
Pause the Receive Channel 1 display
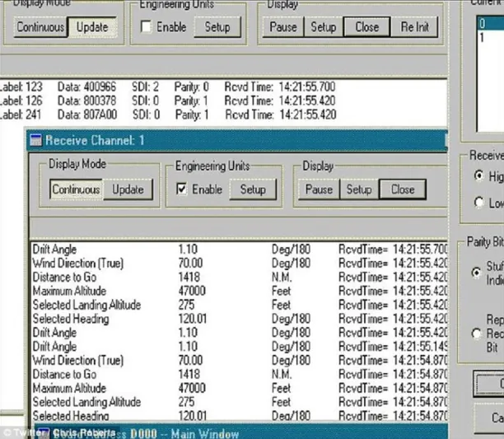(319, 189)
